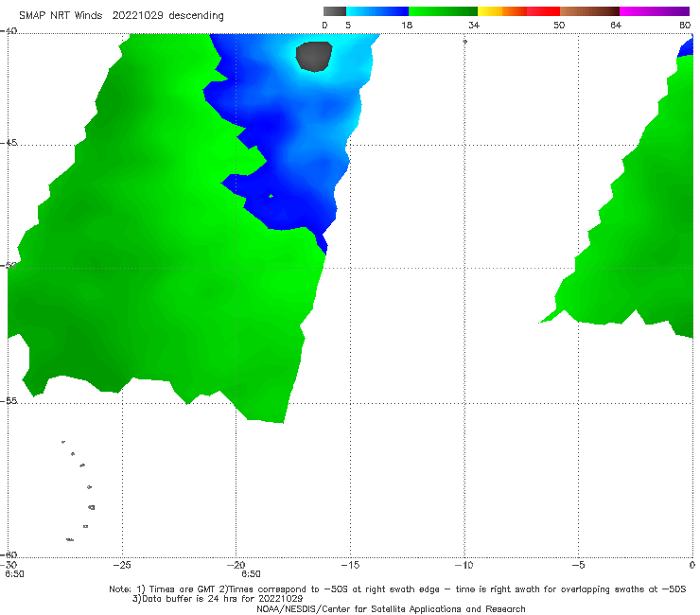Pick the green segment of the color bar
The image size is (700, 615).
pos(443,11)
